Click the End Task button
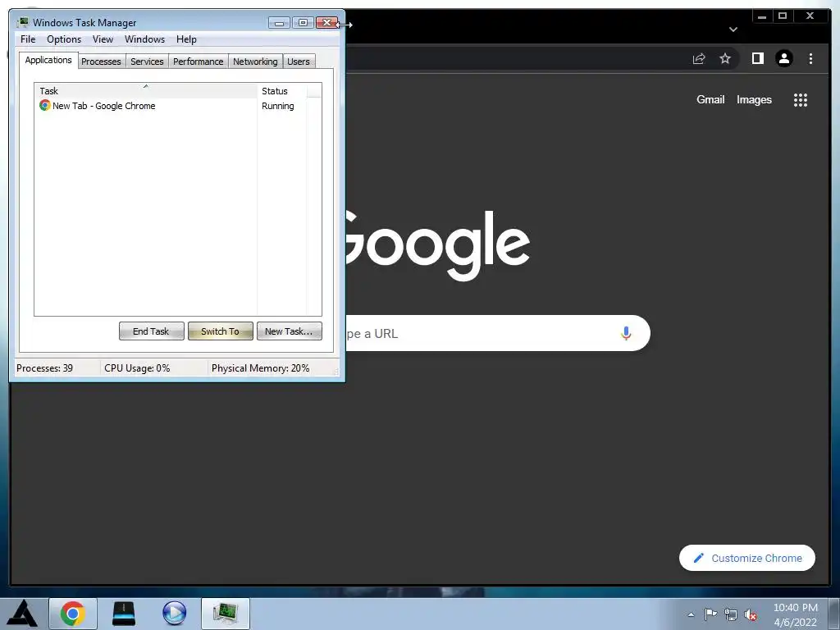 pos(152,331)
